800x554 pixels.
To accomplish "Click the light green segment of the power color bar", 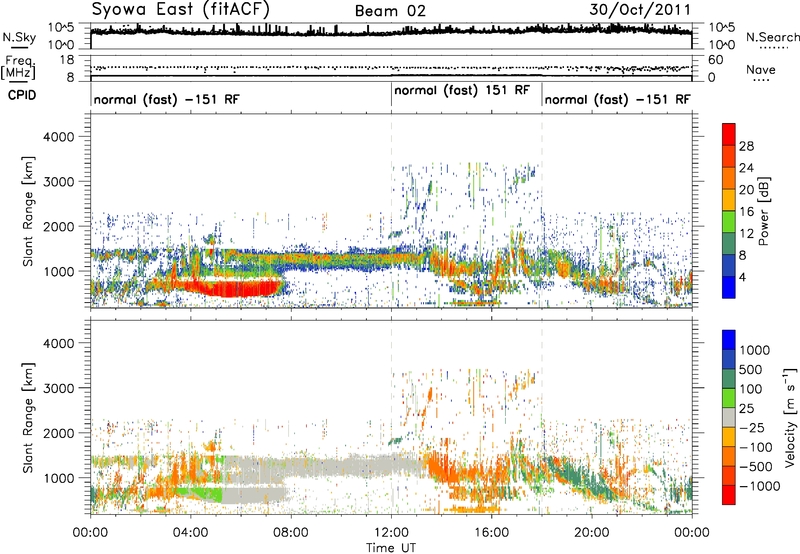I will tap(729, 222).
